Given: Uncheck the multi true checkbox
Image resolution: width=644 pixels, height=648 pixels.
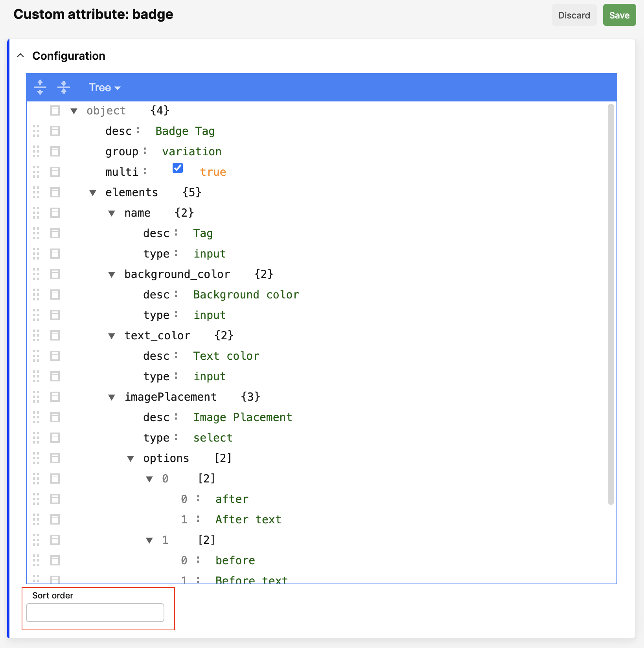Looking at the screenshot, I should 178,168.
